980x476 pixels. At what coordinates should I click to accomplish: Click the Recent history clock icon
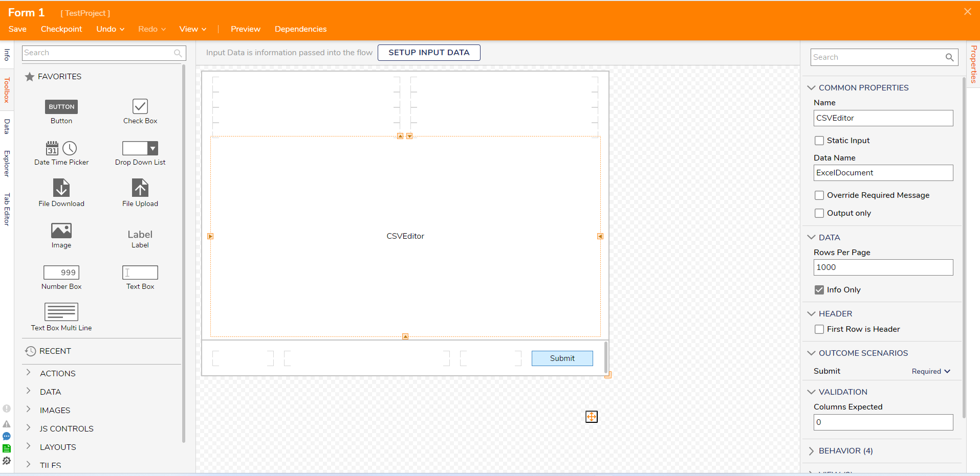(x=31, y=351)
